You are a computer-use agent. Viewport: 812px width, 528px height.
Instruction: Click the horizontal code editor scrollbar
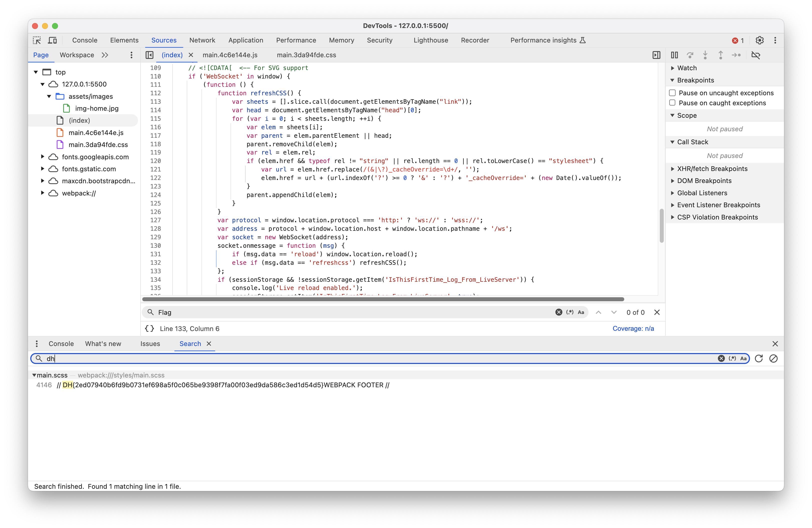[x=383, y=299]
